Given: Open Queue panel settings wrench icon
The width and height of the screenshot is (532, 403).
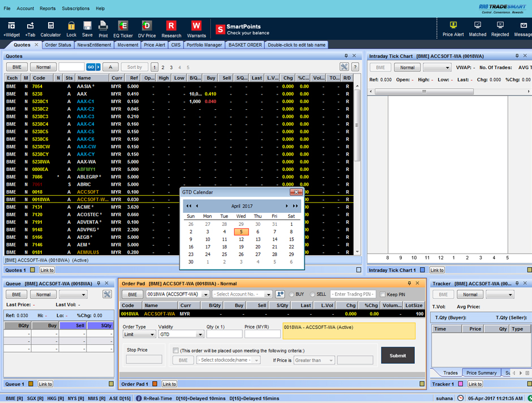Looking at the screenshot, I should (x=107, y=294).
